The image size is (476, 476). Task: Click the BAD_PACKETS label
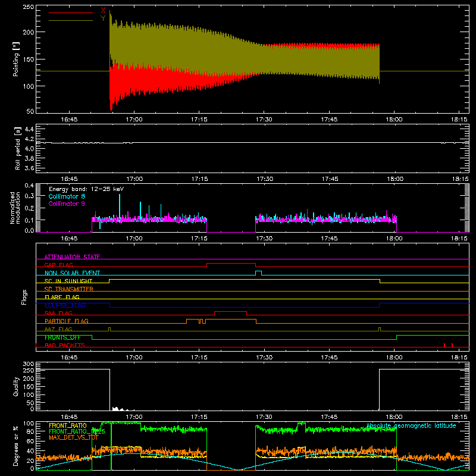pos(65,345)
